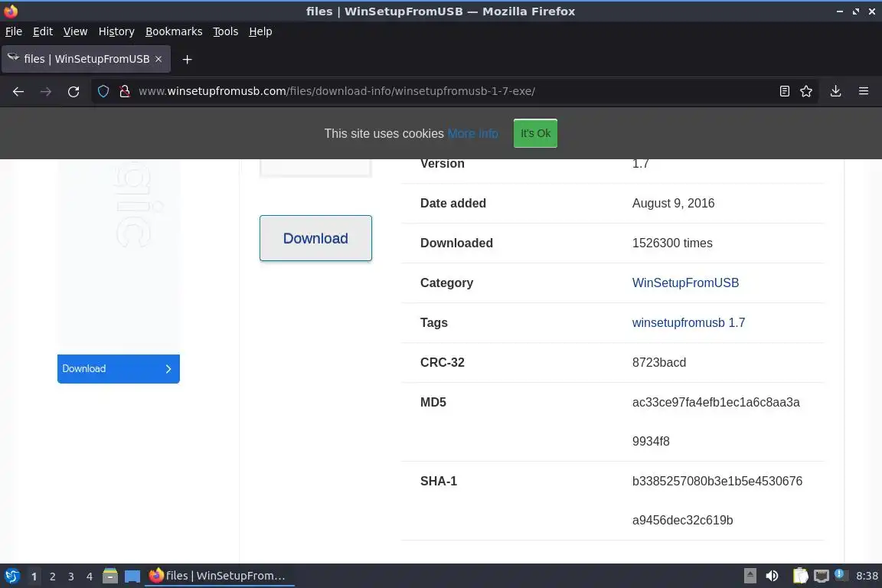Click the 8:38 taskbar clock
Screen dimensions: 882x588
click(x=867, y=577)
